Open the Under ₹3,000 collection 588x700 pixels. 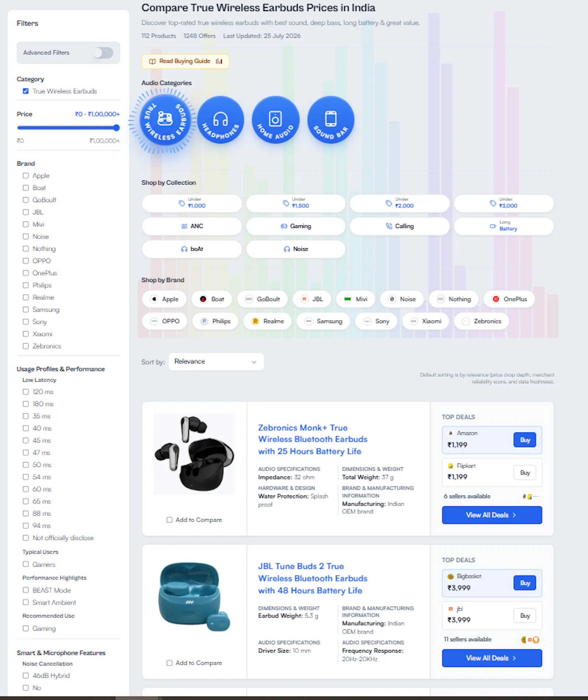(x=504, y=203)
